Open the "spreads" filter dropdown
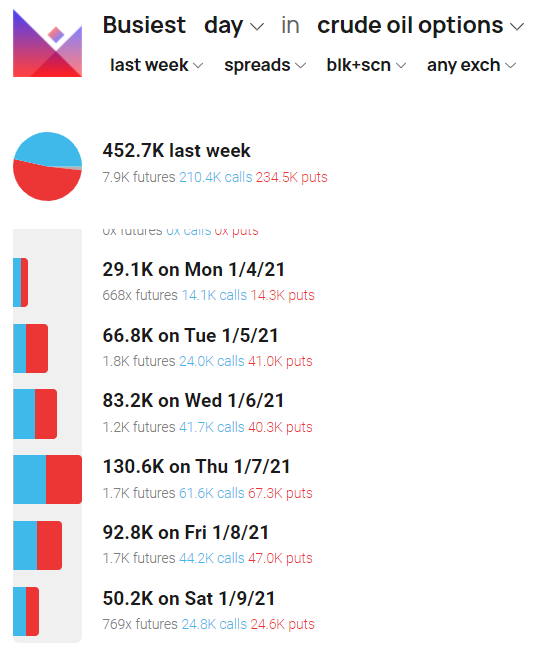This screenshot has height=662, width=556. (x=265, y=65)
